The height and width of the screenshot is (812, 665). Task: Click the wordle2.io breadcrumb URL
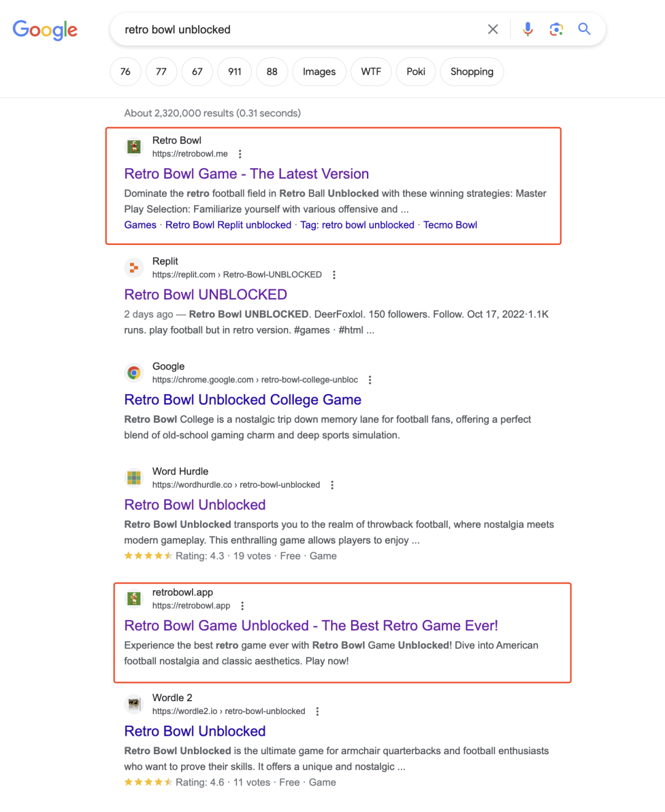[x=228, y=711]
